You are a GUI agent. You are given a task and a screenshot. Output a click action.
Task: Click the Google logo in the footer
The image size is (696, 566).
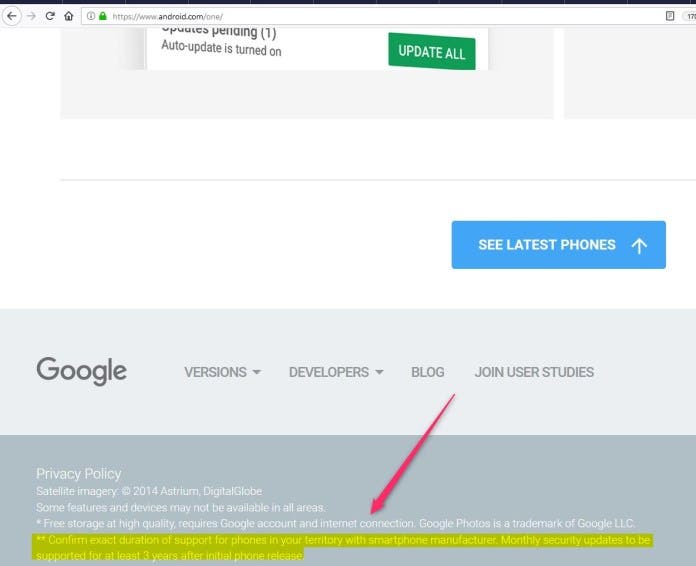tap(81, 371)
